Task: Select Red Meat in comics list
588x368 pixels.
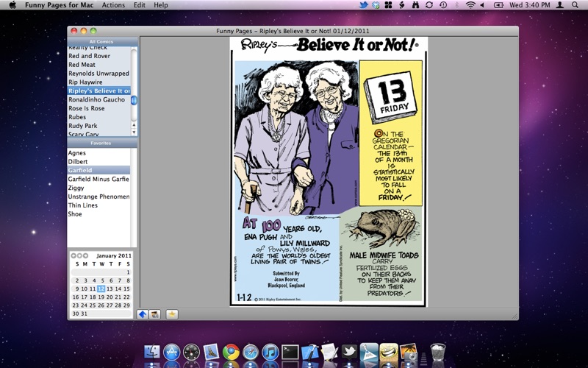Action: [x=98, y=65]
